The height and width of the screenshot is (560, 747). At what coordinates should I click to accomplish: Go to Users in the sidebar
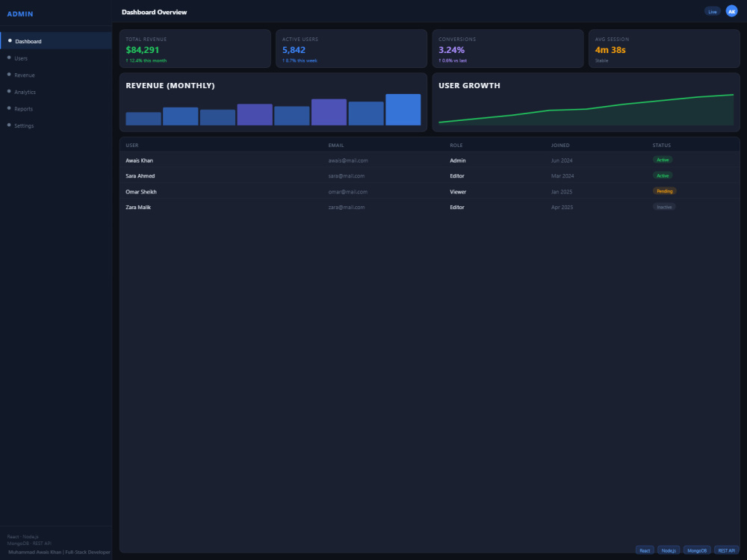(56, 58)
